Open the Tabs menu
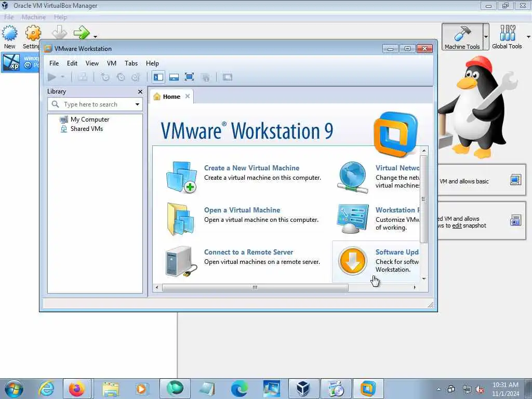532x399 pixels. [131, 63]
